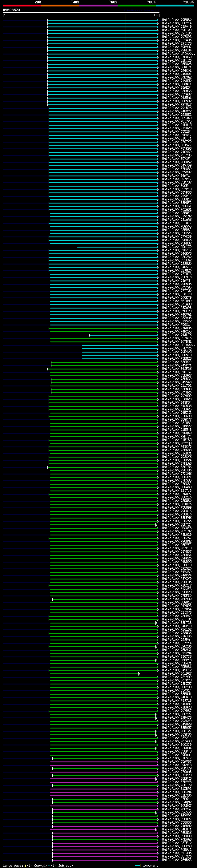Select label UniRef100_C5YA67
The image size is (197, 868).
click(177, 94)
